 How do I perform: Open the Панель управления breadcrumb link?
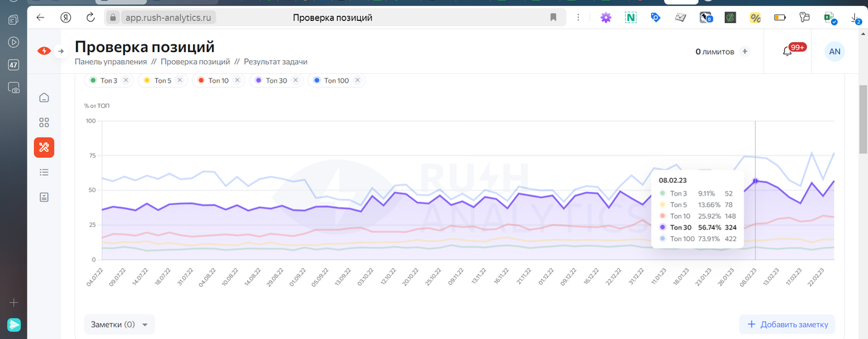coord(111,62)
